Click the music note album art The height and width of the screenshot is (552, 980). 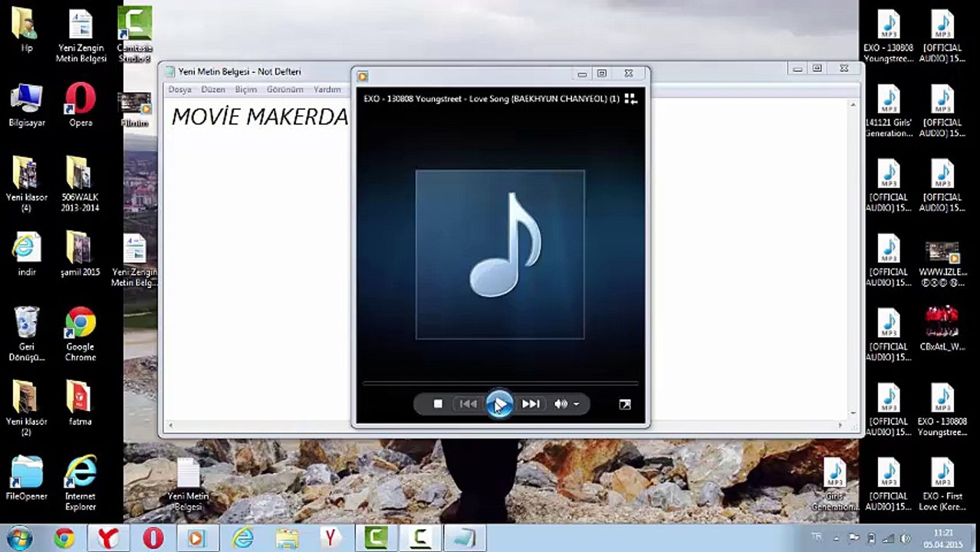pos(500,255)
